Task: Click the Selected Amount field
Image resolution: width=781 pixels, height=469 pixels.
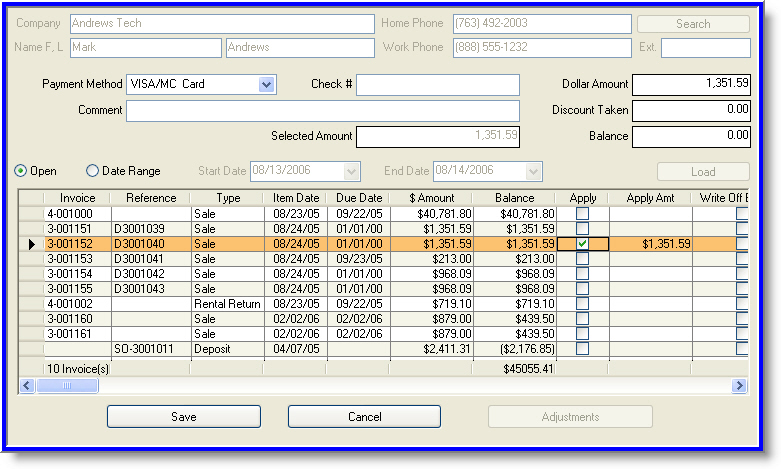Action: 438,136
